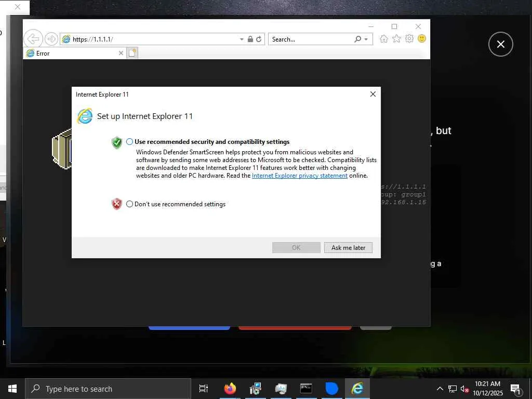Viewport: 532px width, 399px height.
Task: Expand the search provider dropdown arrow
Action: click(366, 39)
